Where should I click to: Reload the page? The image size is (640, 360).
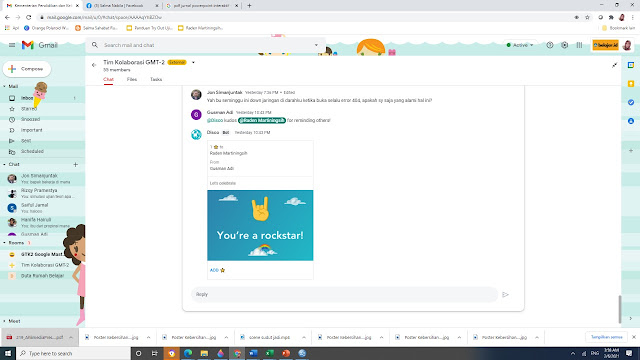pyautogui.click(x=29, y=17)
